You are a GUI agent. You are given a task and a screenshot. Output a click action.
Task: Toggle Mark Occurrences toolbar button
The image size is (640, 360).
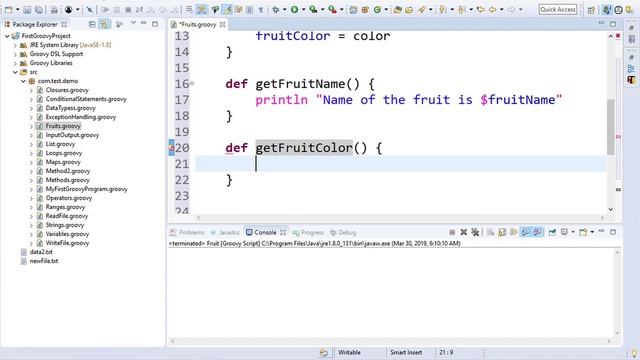coord(228,9)
